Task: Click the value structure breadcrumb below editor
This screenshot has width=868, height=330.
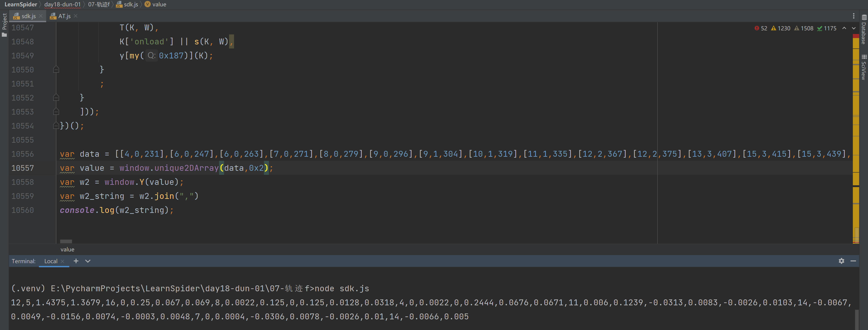Action: [67, 249]
